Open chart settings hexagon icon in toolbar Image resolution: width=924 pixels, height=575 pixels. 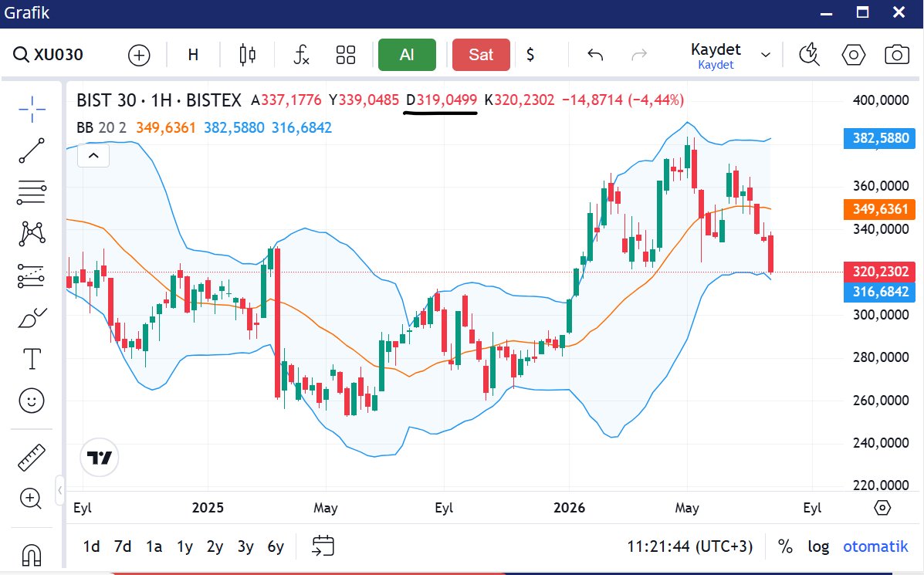pyautogui.click(x=853, y=55)
